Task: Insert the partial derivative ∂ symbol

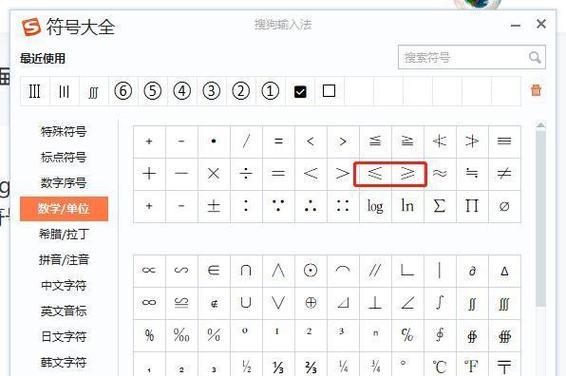Action: (x=472, y=271)
